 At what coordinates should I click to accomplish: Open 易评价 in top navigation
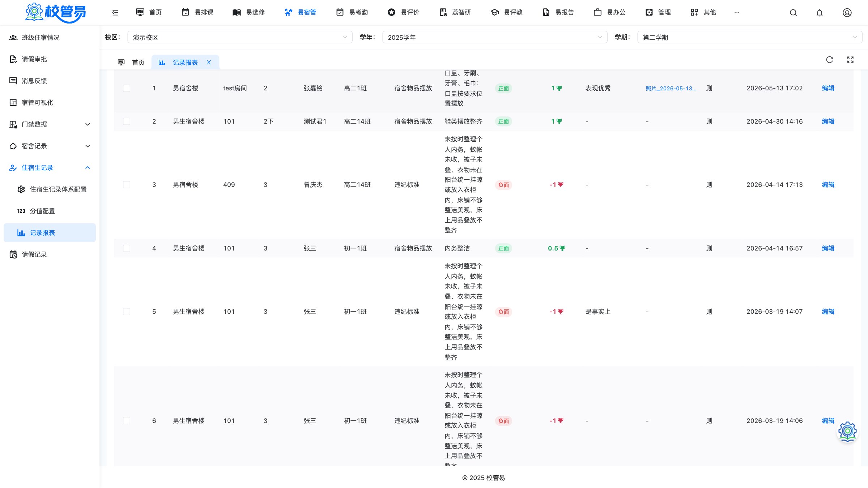[x=404, y=13]
